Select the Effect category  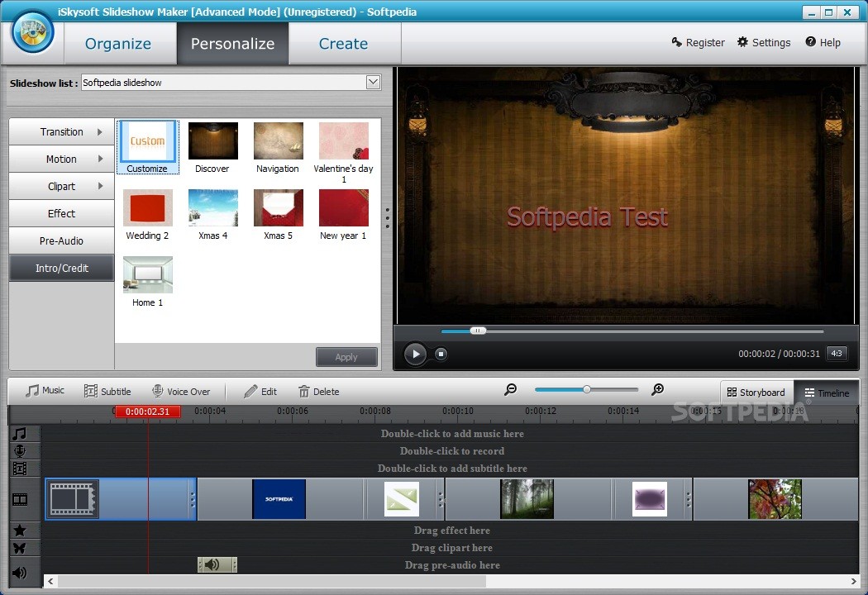tap(61, 213)
